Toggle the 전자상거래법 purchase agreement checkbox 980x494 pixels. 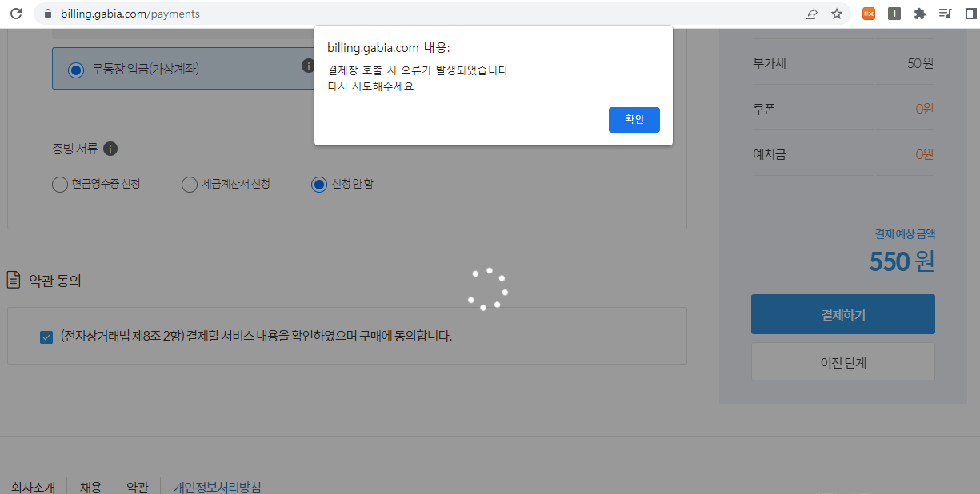[x=46, y=337]
